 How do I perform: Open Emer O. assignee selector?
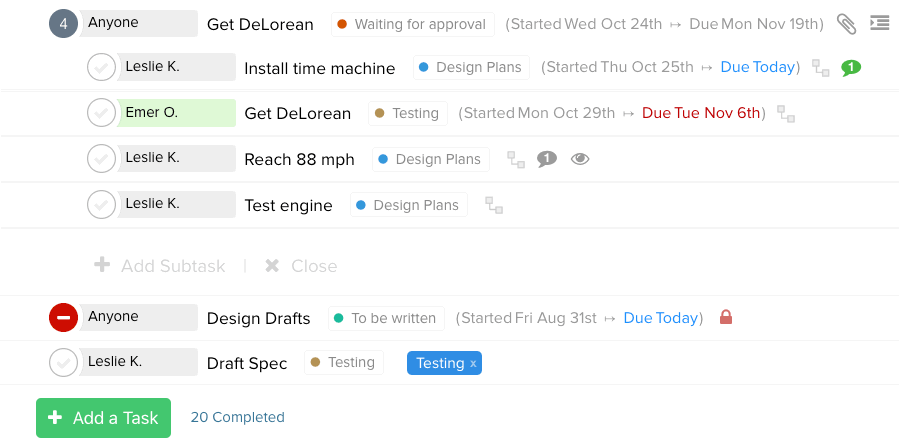tap(176, 113)
